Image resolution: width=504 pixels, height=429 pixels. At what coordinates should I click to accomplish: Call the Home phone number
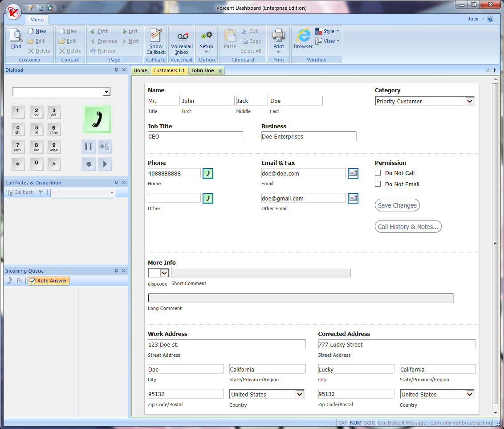[207, 173]
